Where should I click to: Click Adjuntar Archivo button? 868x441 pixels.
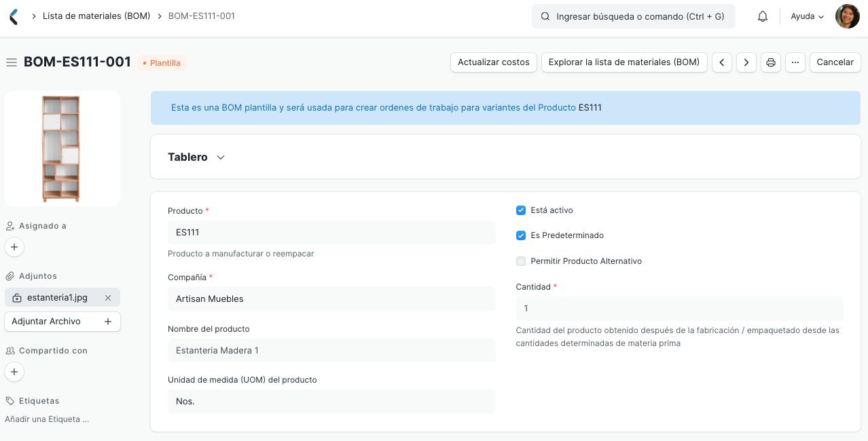(x=62, y=322)
